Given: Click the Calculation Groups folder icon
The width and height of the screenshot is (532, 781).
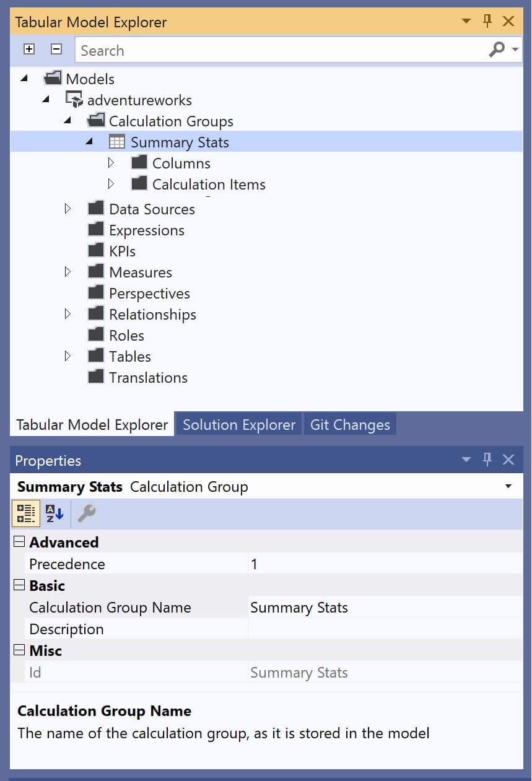Looking at the screenshot, I should [97, 120].
